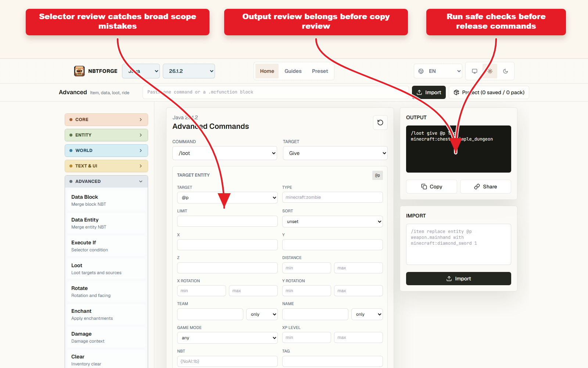Share the output command
588x368 pixels.
click(485, 187)
